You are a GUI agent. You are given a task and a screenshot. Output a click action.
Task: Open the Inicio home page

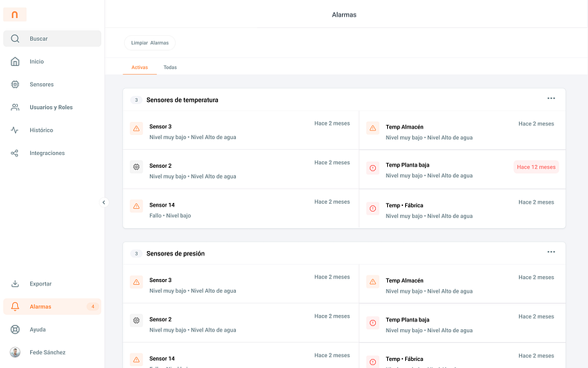point(37,62)
